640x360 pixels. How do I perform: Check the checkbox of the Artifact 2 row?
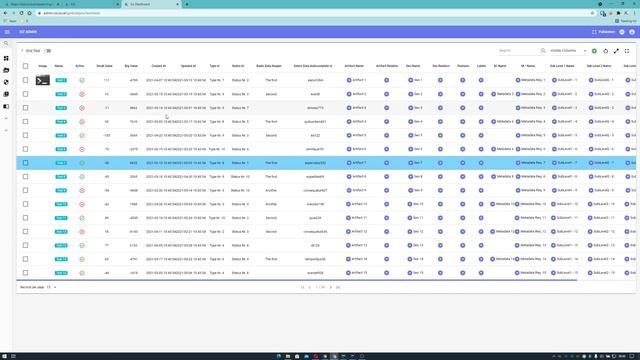coord(25,94)
